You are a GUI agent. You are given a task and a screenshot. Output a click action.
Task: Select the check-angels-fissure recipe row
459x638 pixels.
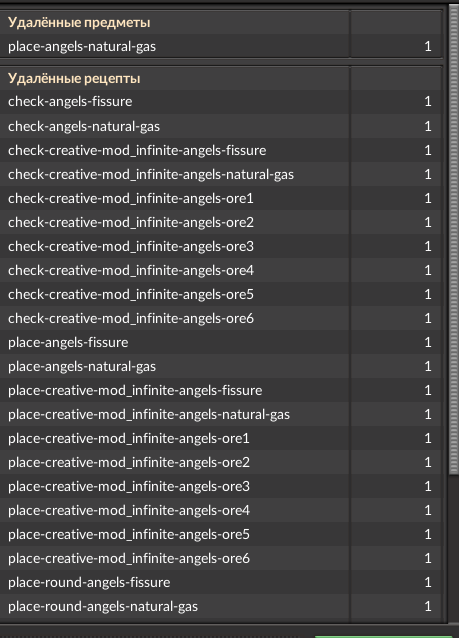click(221, 102)
